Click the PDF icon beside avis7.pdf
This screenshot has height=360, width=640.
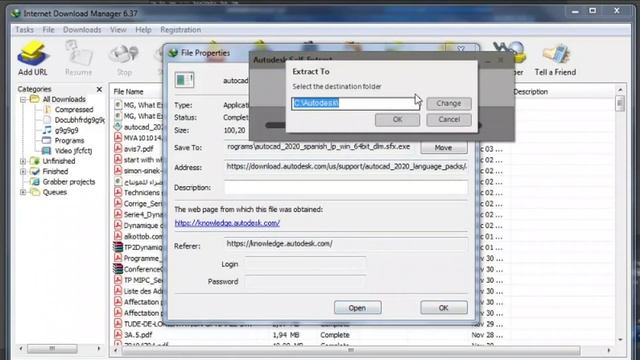tap(118, 149)
